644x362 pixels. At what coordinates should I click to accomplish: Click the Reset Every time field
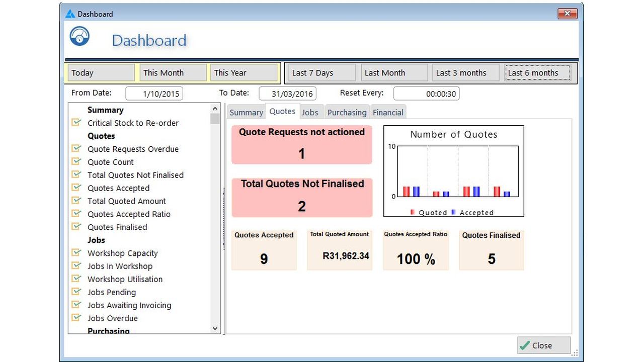(x=426, y=94)
